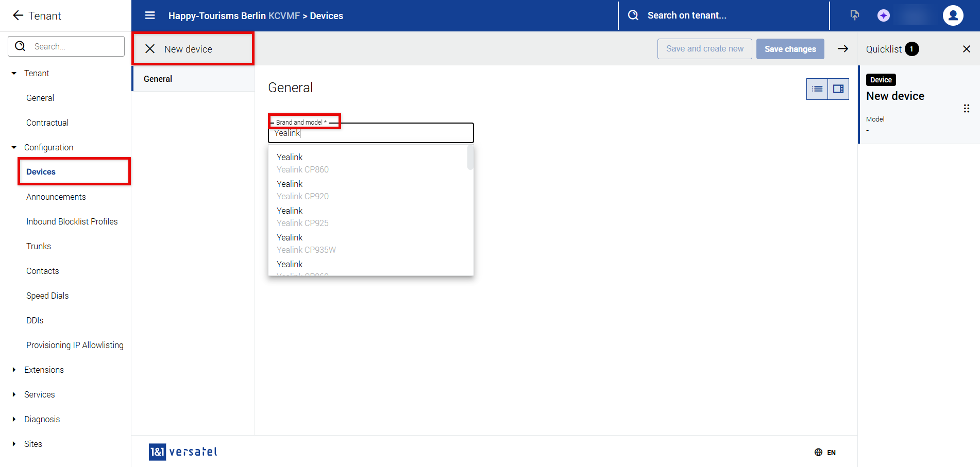The image size is (980, 467).
Task: Open Announcements in the Configuration menu
Action: 56,197
